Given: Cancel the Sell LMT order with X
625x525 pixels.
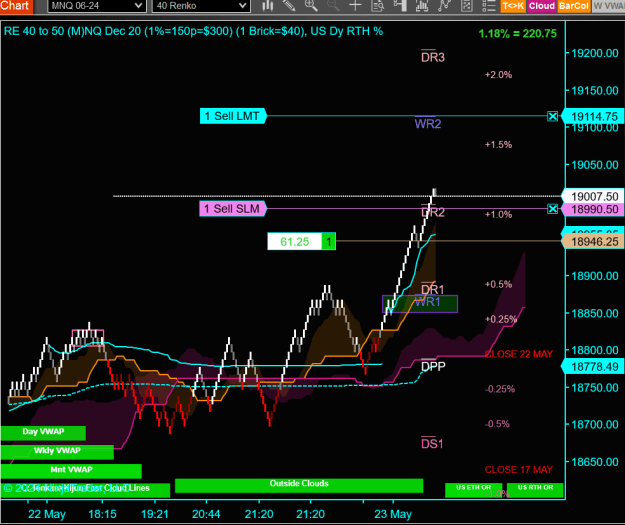Looking at the screenshot, I should (x=552, y=116).
